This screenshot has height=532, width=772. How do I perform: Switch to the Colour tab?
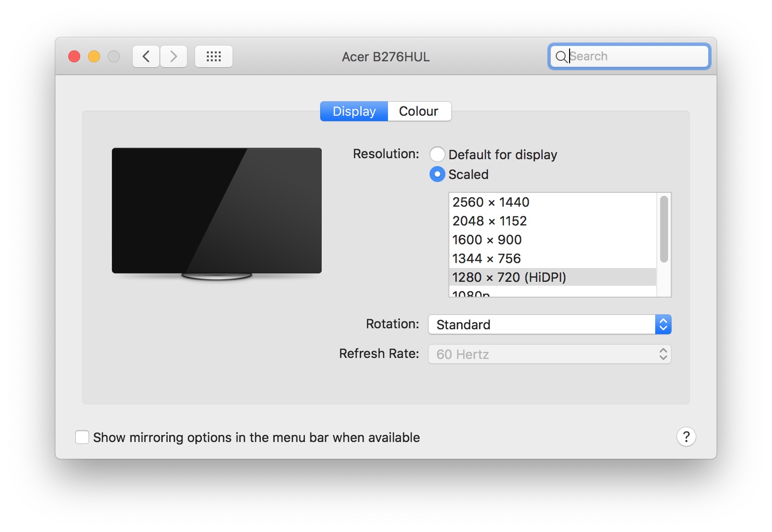(x=419, y=111)
